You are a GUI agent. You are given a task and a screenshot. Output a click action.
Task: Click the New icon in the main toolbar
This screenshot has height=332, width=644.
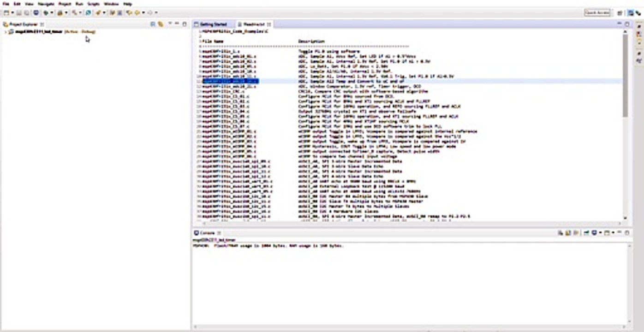[x=6, y=12]
